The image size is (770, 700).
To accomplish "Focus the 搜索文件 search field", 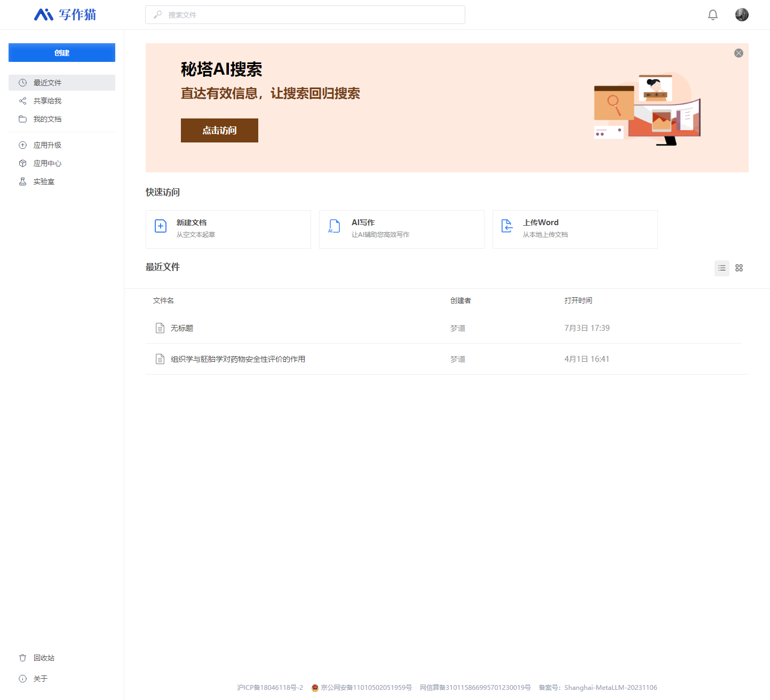I will (x=305, y=15).
